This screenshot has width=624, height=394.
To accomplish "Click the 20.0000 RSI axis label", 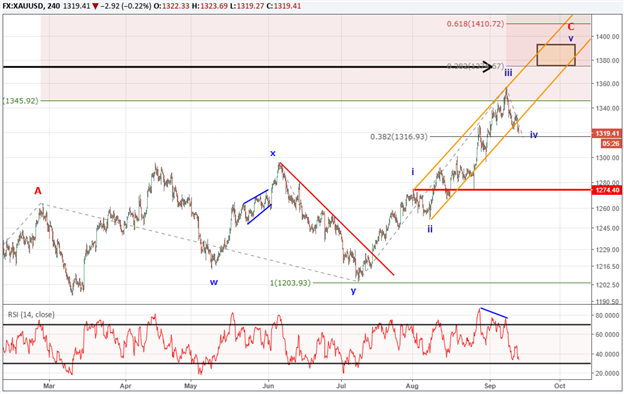I will [x=607, y=373].
